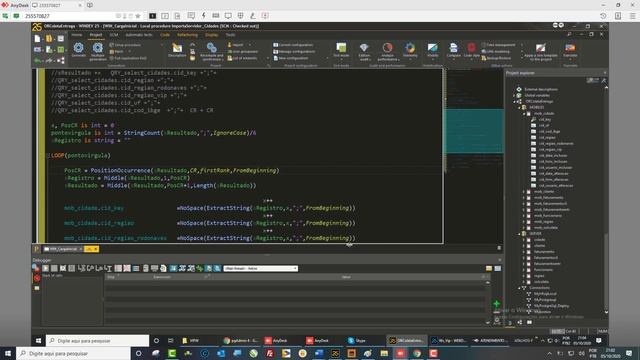Click the debugger continue play icon
The height and width of the screenshot is (360, 640).
[45, 268]
